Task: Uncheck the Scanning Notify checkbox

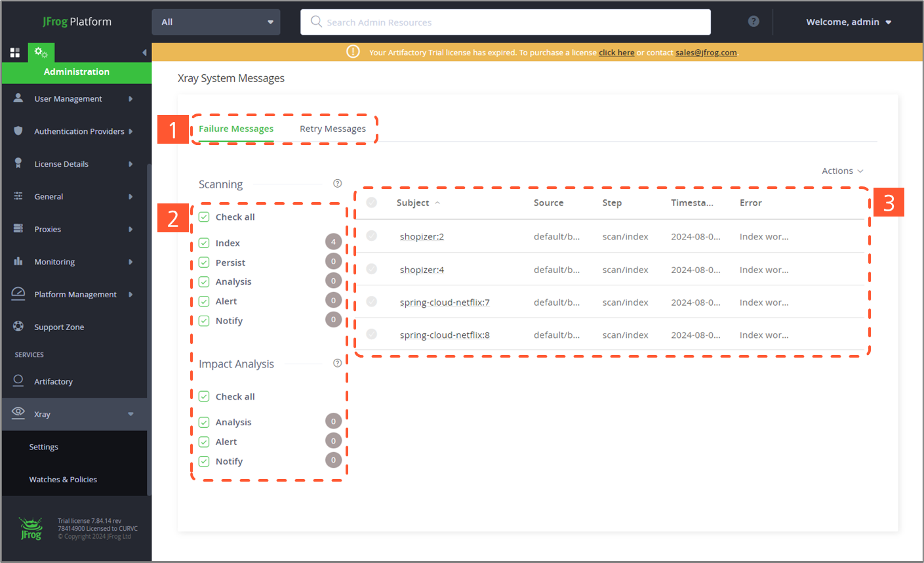Action: tap(204, 321)
